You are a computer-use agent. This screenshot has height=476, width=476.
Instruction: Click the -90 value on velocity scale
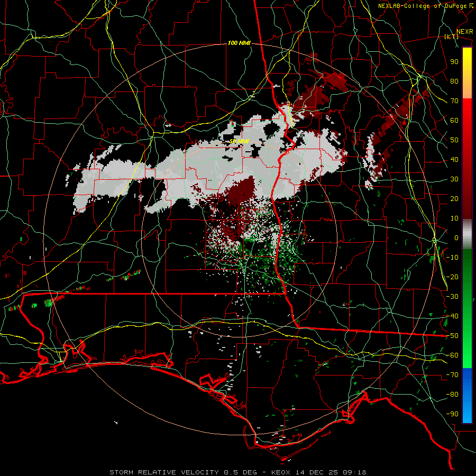(452, 414)
